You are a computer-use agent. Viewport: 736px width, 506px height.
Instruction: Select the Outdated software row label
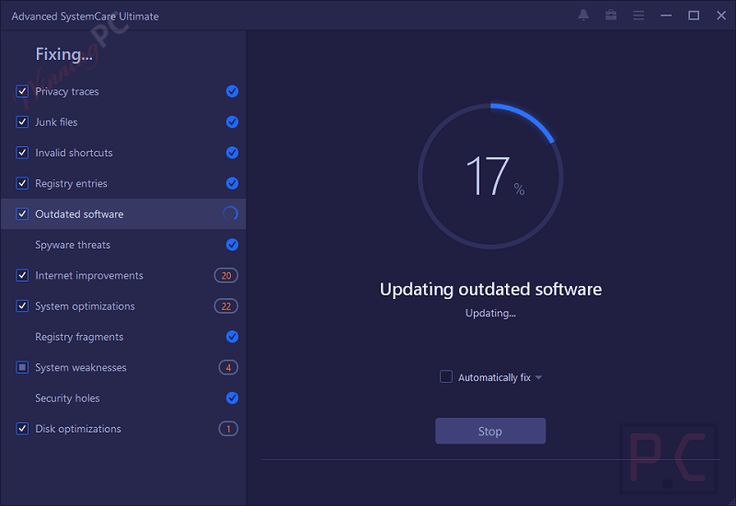pyautogui.click(x=79, y=214)
